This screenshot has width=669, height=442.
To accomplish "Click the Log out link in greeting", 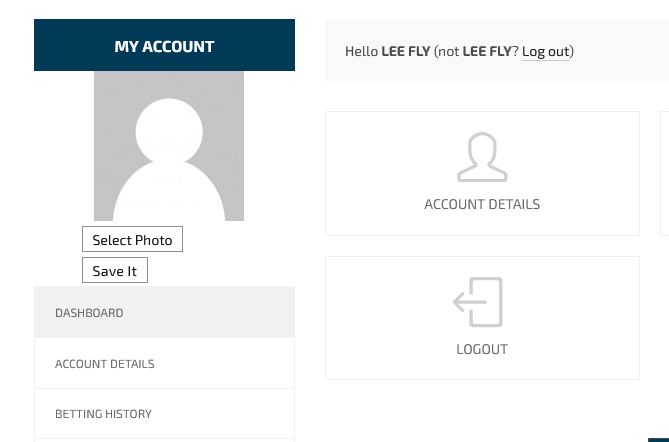I will pos(546,52).
